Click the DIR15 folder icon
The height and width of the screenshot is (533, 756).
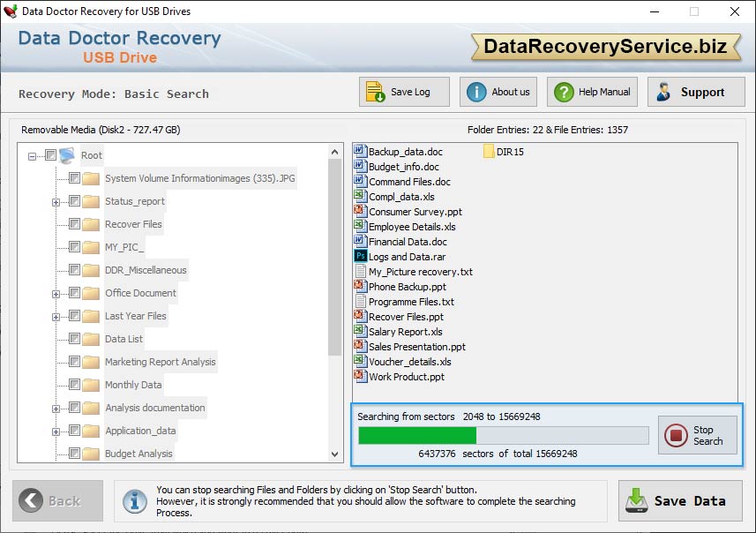[x=489, y=152]
